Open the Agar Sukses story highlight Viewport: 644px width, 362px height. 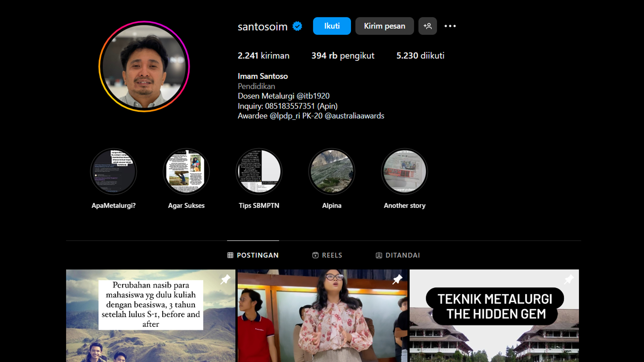pyautogui.click(x=186, y=171)
